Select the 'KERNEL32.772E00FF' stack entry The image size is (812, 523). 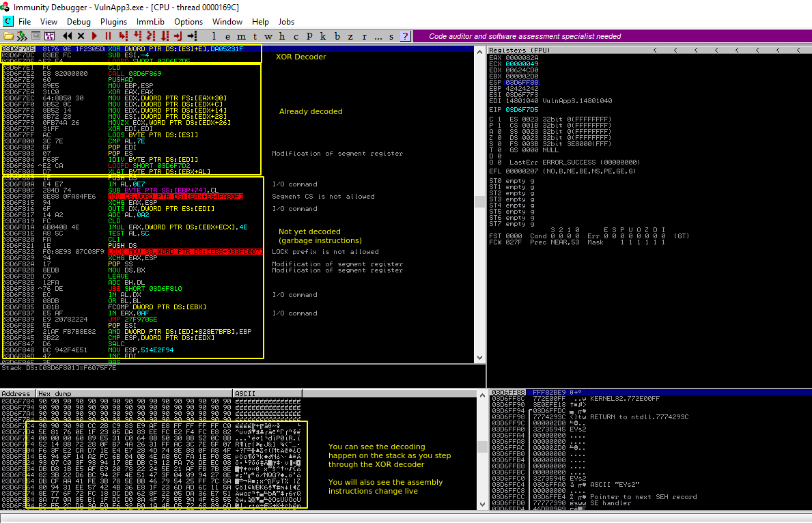coord(651,399)
